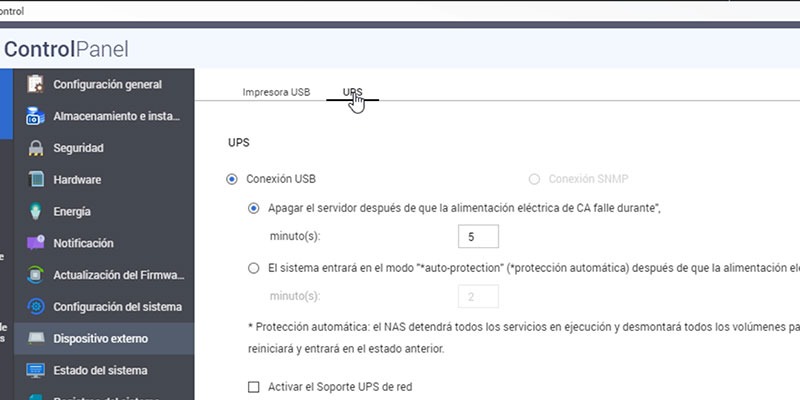Open the Notificación speech bubble icon
The height and width of the screenshot is (400, 800).
[x=35, y=243]
